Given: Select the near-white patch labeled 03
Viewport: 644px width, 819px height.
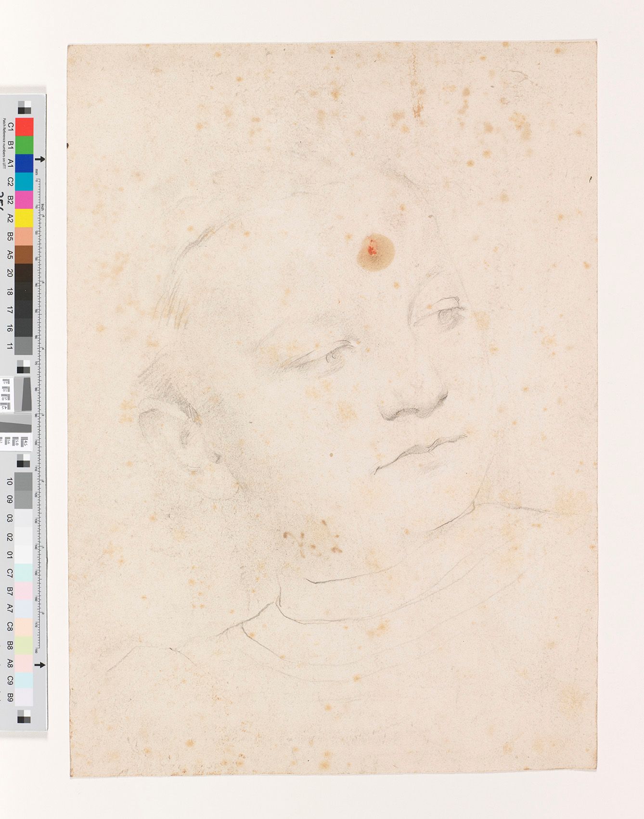Looking at the screenshot, I should 24,518.
